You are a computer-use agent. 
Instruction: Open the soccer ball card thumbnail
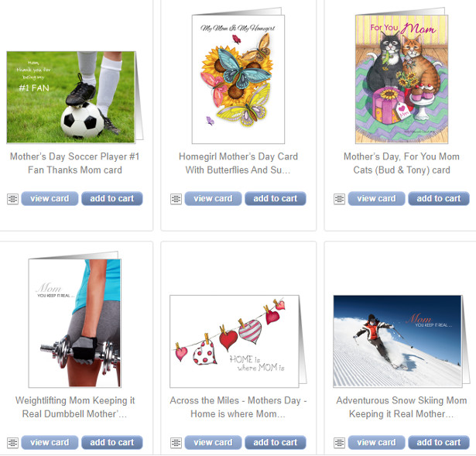click(74, 97)
